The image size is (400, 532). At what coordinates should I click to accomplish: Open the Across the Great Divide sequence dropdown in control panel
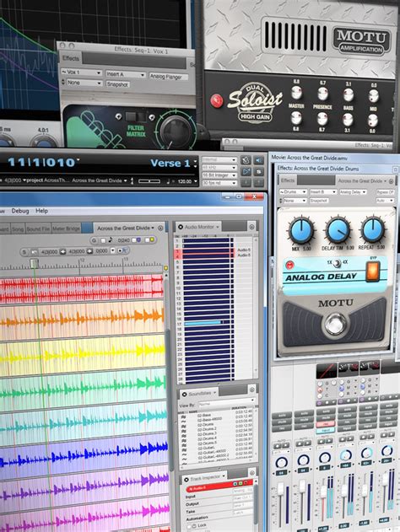pyautogui.click(x=100, y=180)
